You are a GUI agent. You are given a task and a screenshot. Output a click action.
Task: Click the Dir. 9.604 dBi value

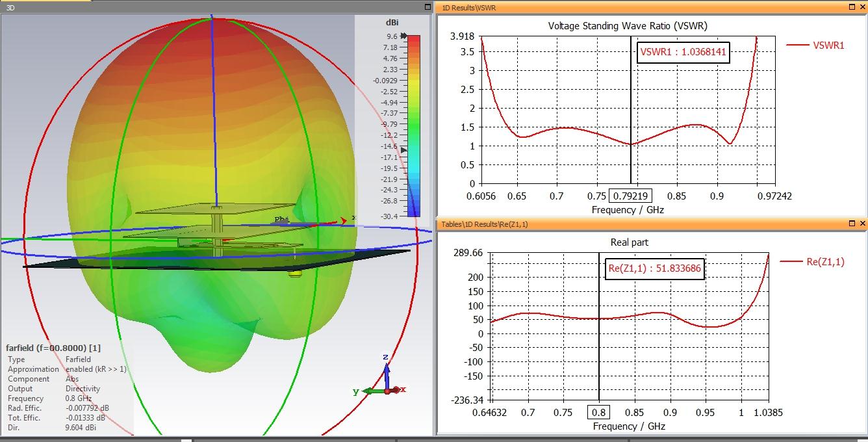80,428
